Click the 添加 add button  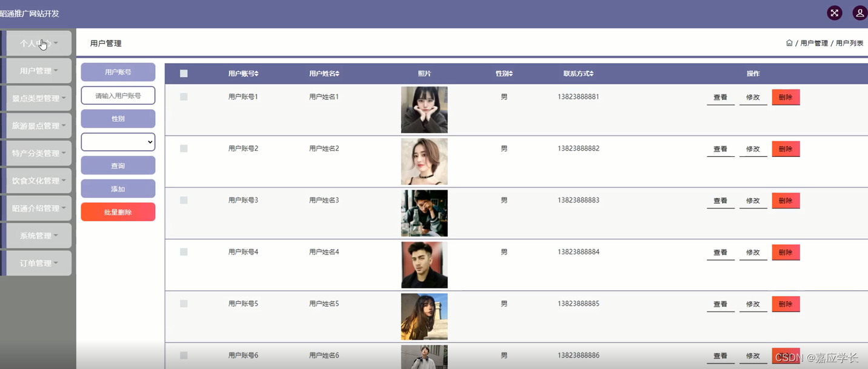tap(118, 189)
